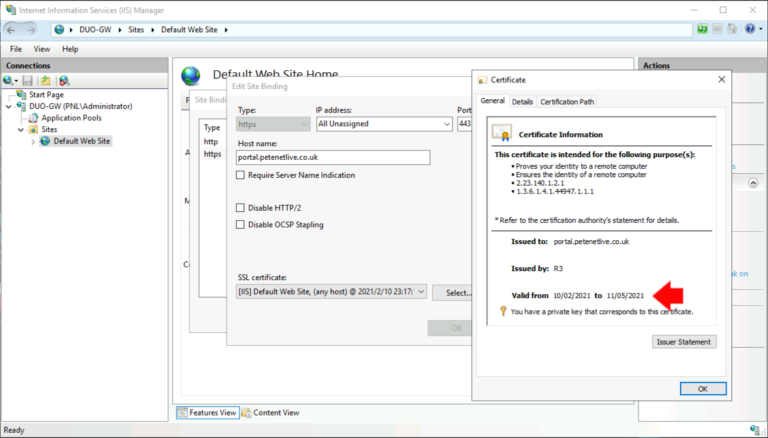768x438 pixels.
Task: Open the File menu
Action: [x=16, y=49]
